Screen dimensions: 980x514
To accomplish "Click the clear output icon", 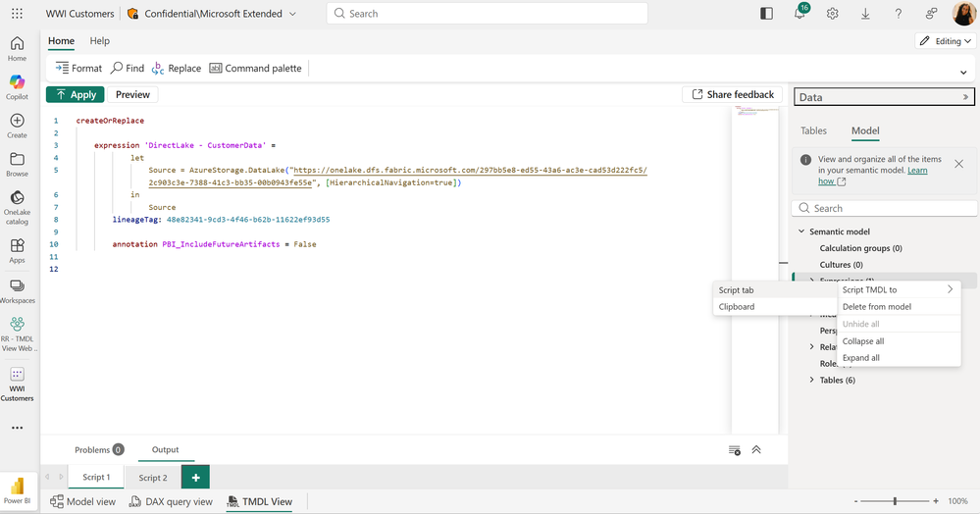I will pos(735,450).
